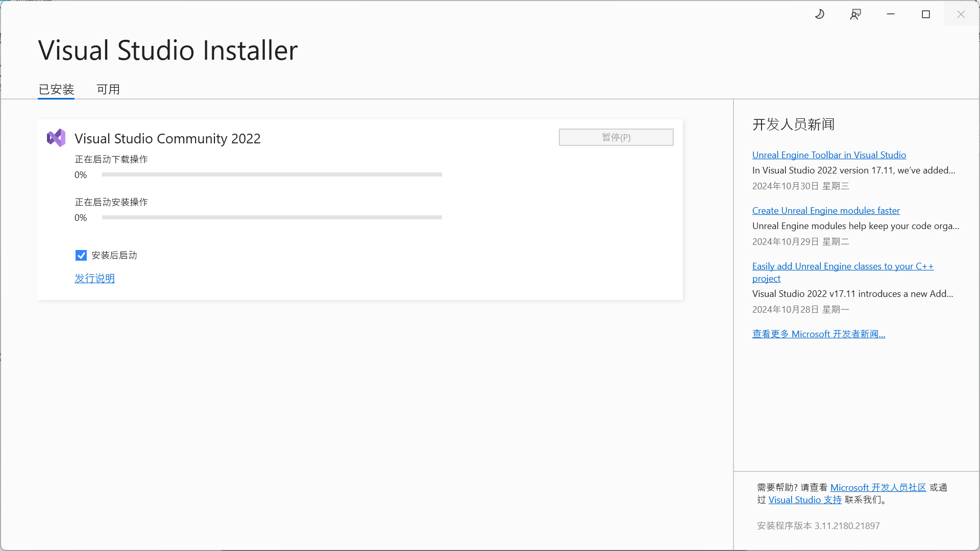Open Visual Studio 支持 link
980x551 pixels.
tap(805, 500)
